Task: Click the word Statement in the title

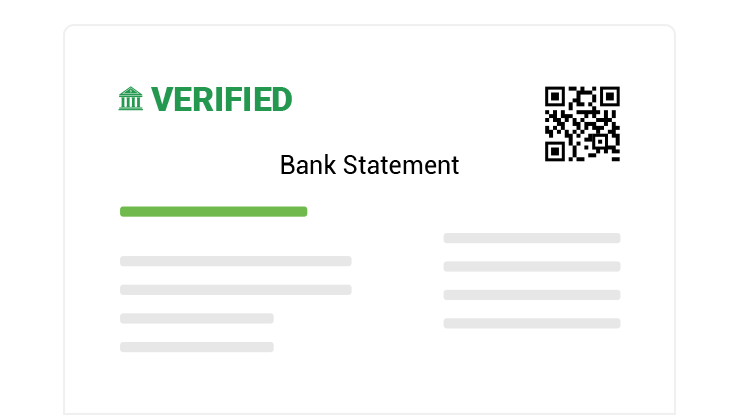Action: pos(401,165)
